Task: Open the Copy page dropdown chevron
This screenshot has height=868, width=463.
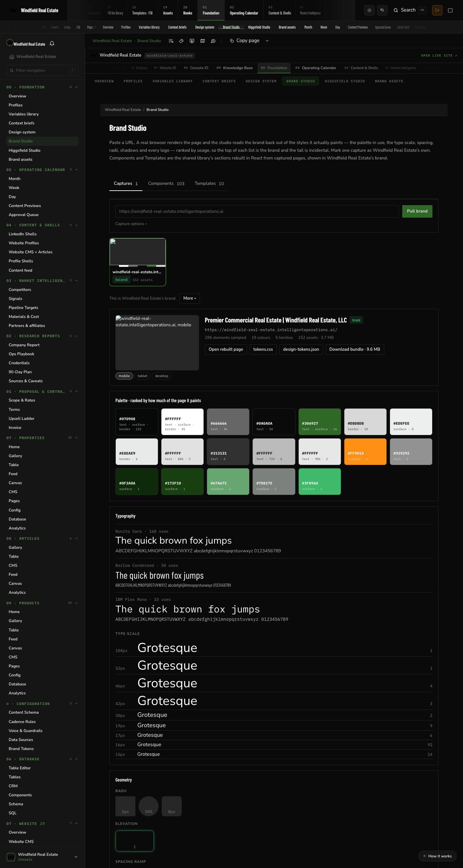Action: 267,41
